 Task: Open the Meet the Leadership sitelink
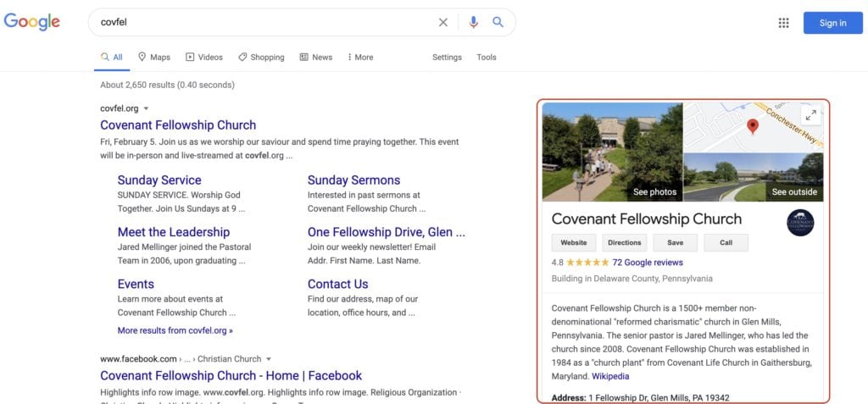[x=173, y=232]
